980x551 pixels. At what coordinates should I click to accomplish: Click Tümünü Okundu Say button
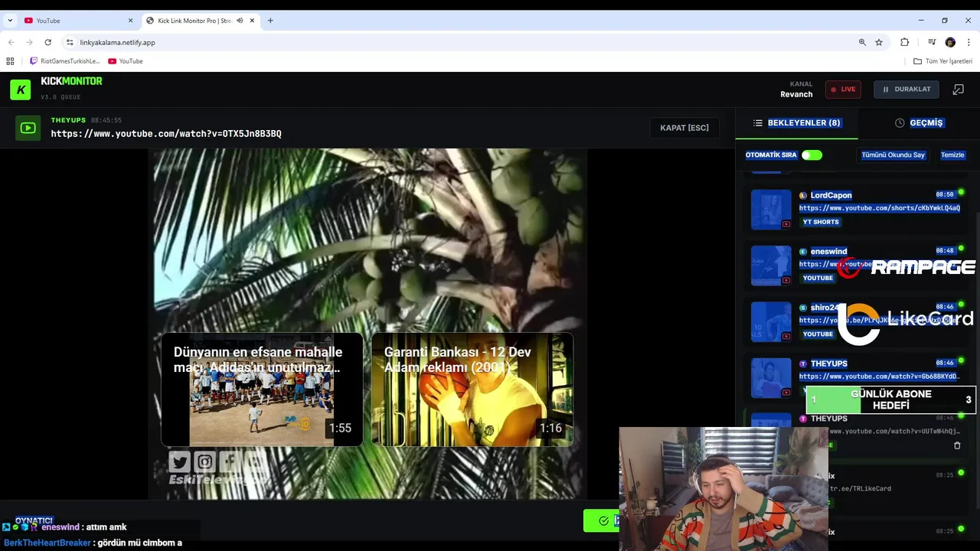pyautogui.click(x=893, y=155)
